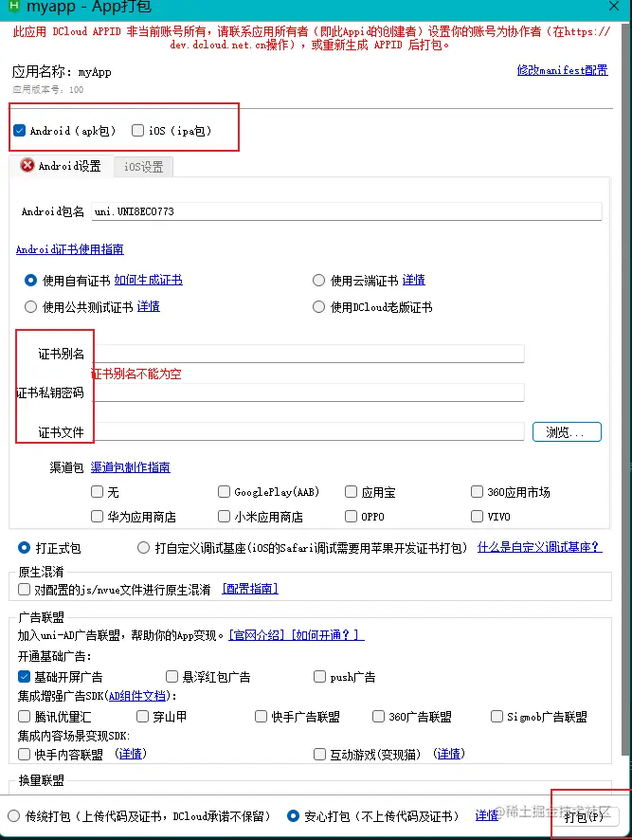The width and height of the screenshot is (632, 840).
Task: Open the 渠道包制作指南 link
Action: click(x=130, y=467)
